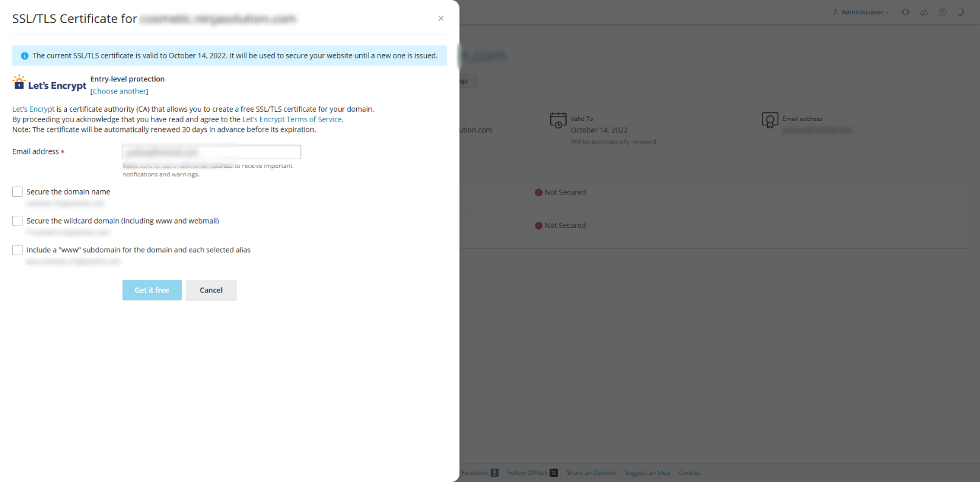Screen dimensions: 980x482
Task: Focus the Email address input field
Action: [212, 152]
